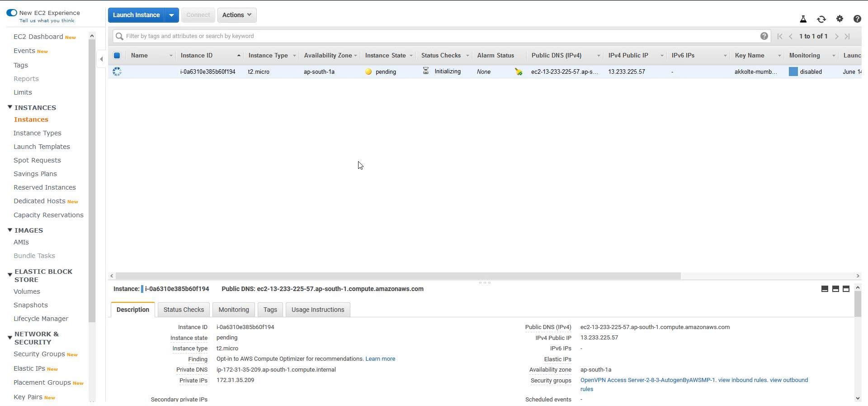Click the blue monitoring disabled indicator
This screenshot has height=406, width=868.
793,72
